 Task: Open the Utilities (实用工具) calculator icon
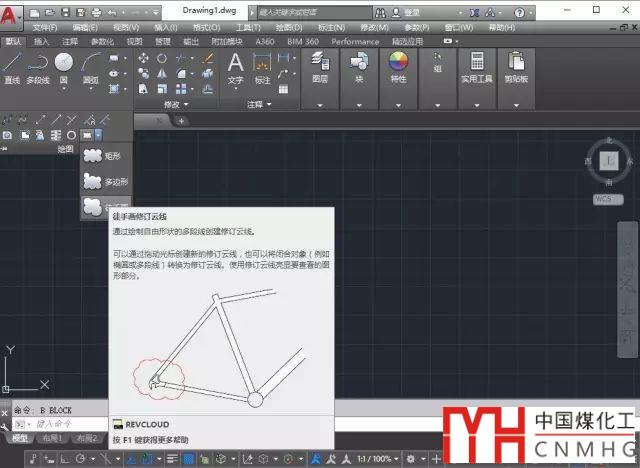(x=477, y=67)
